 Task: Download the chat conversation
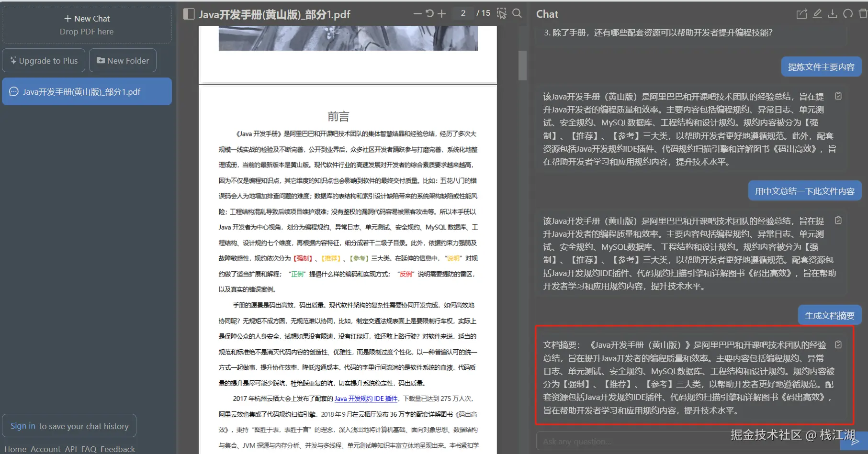[833, 14]
